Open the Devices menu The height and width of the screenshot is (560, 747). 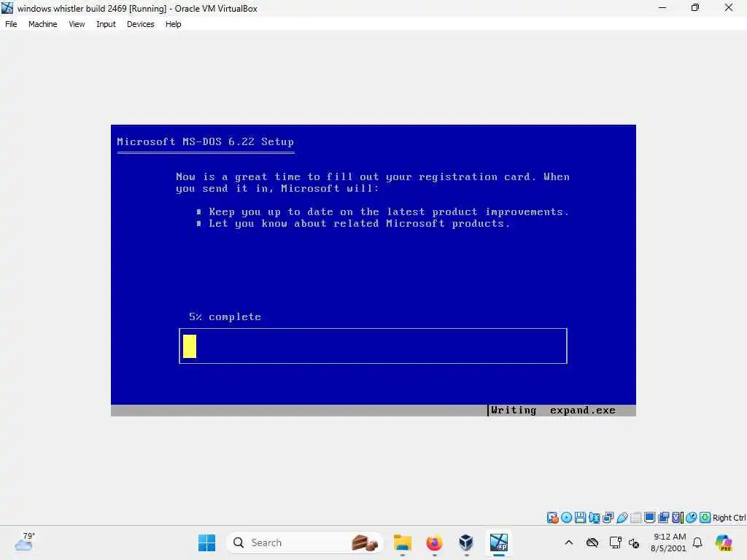tap(141, 24)
